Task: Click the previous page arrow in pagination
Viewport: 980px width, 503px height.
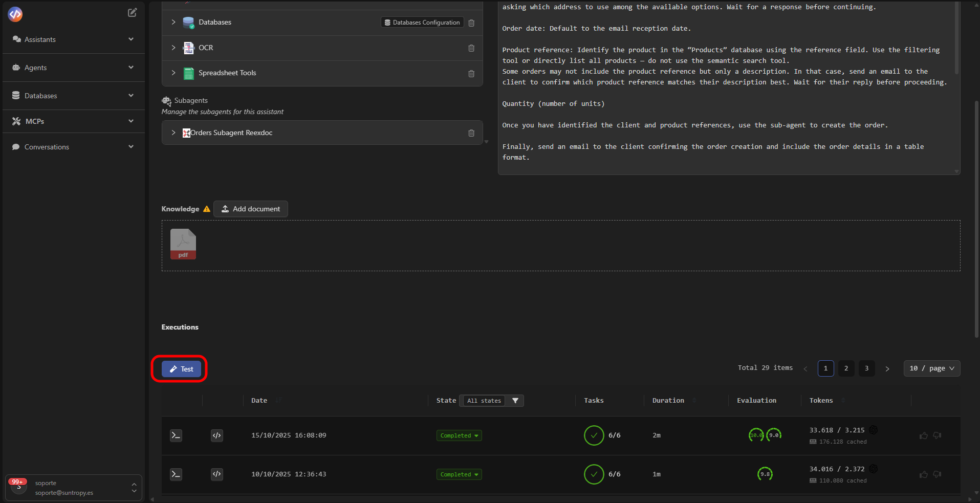Action: 805,368
